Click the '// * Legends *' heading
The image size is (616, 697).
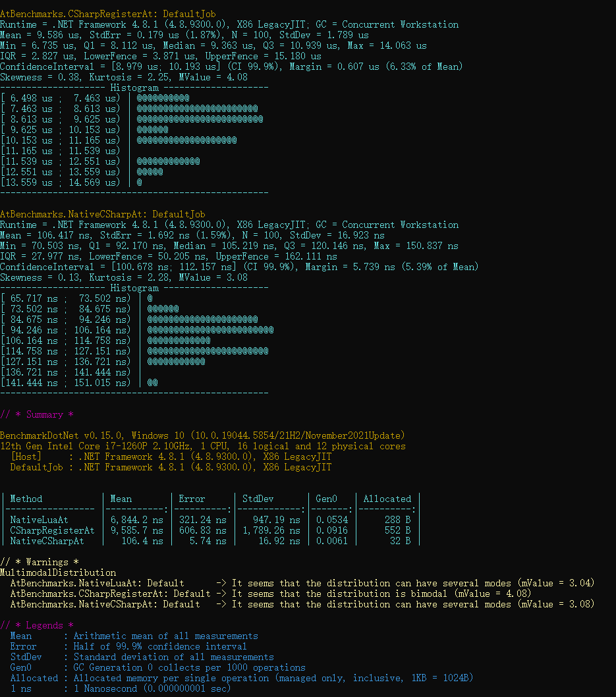37,625
